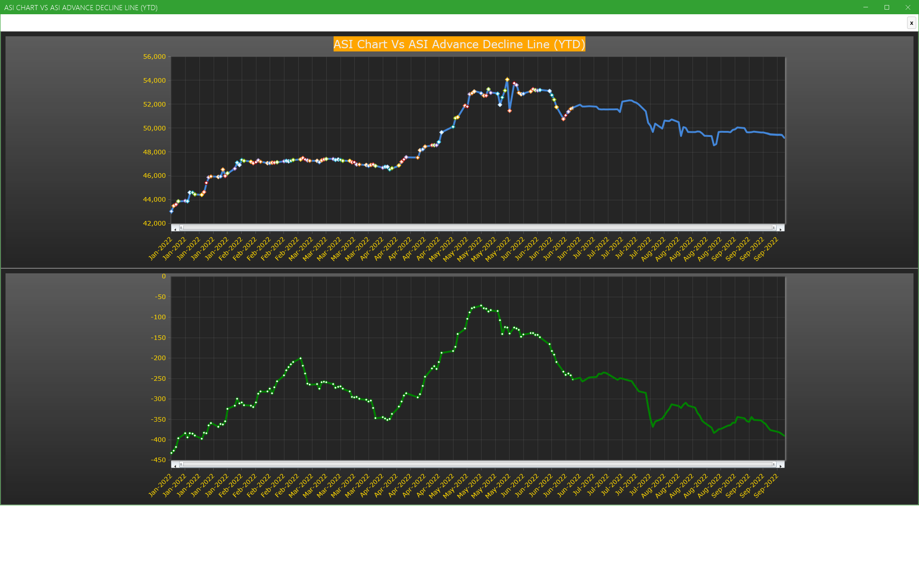Click the ASI chart horizontal scrollbar thumb

[x=477, y=228]
